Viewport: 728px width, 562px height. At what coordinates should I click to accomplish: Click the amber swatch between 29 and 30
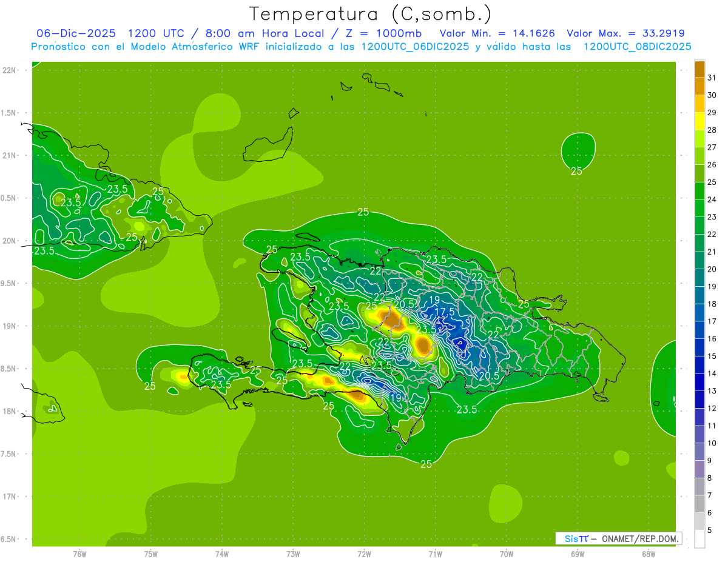[x=699, y=104]
